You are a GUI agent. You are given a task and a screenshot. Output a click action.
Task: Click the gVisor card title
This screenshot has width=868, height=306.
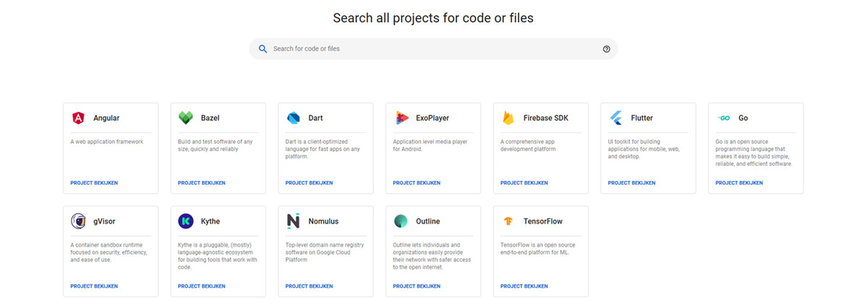[106, 221]
